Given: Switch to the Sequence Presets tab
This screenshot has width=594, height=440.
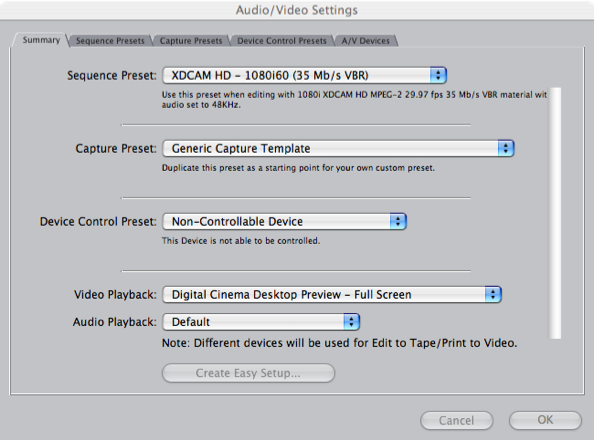Looking at the screenshot, I should [x=110, y=41].
